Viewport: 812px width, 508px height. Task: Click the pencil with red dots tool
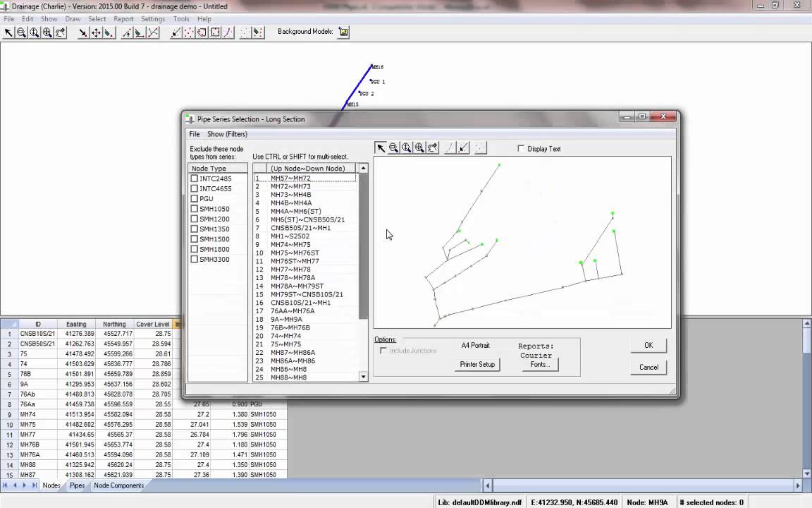coord(258,32)
